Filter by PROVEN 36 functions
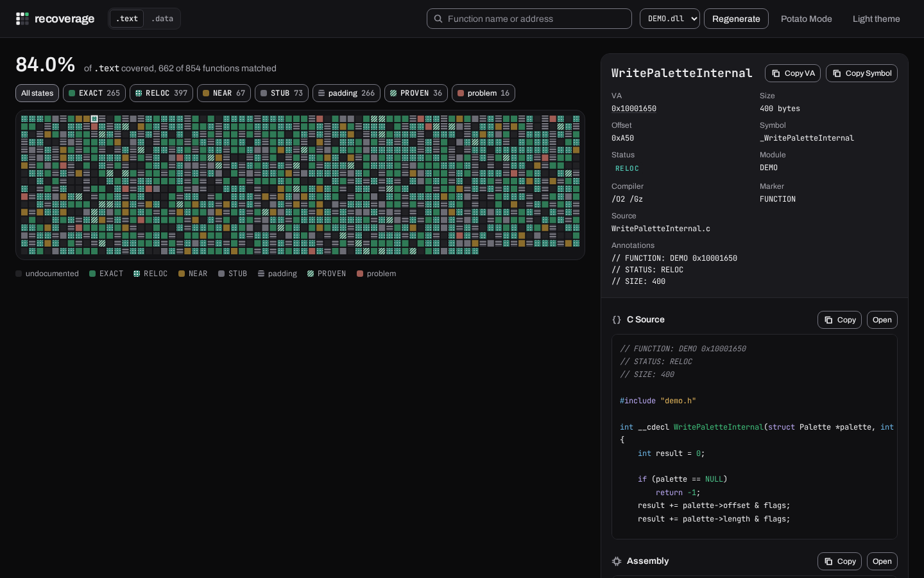The height and width of the screenshot is (578, 924). point(416,93)
